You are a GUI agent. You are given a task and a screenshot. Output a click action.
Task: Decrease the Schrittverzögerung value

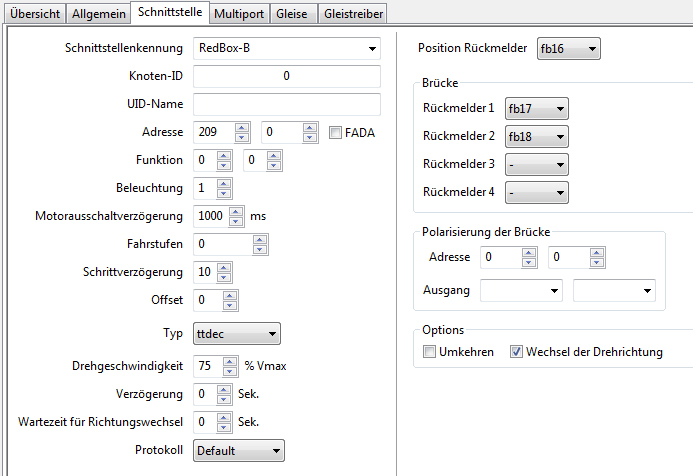[224, 276]
